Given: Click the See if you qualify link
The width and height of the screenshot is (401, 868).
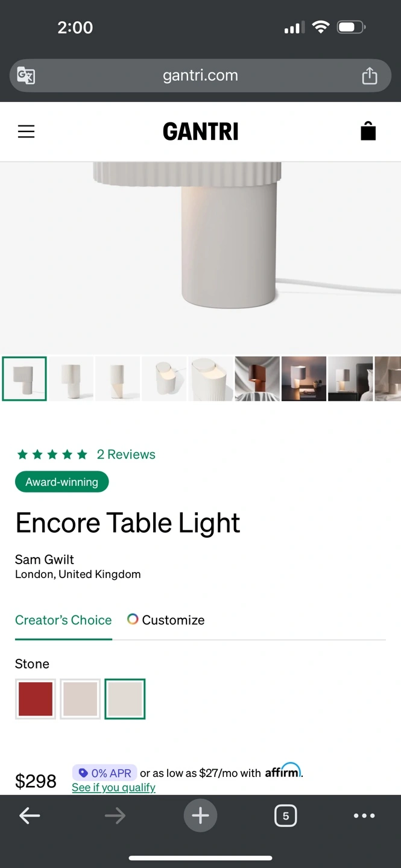Looking at the screenshot, I should click(x=113, y=787).
